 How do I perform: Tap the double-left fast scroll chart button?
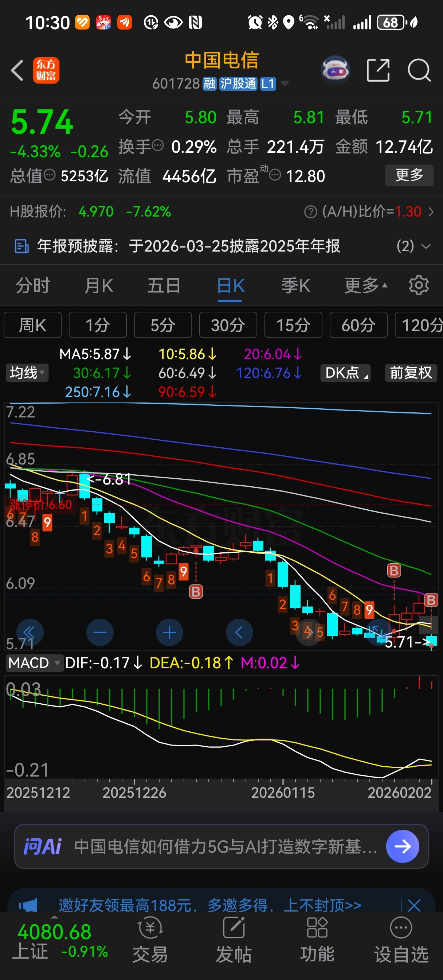pyautogui.click(x=30, y=632)
